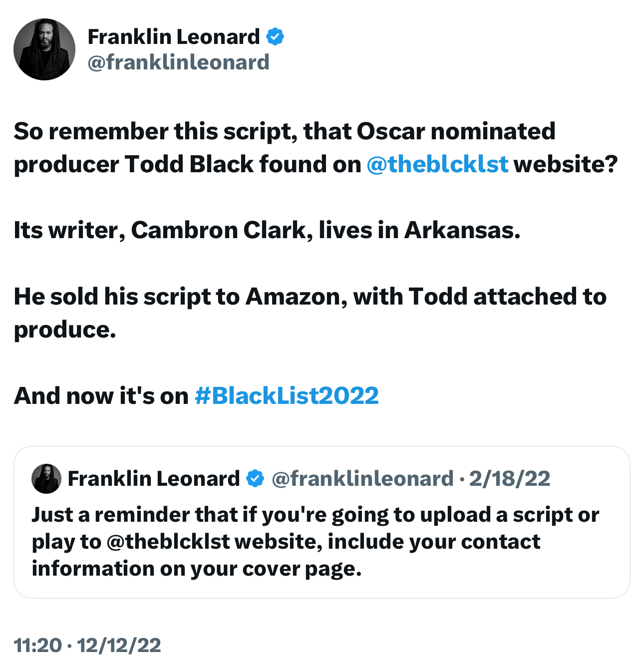Click the "And now it's on" text

pyautogui.click(x=101, y=395)
